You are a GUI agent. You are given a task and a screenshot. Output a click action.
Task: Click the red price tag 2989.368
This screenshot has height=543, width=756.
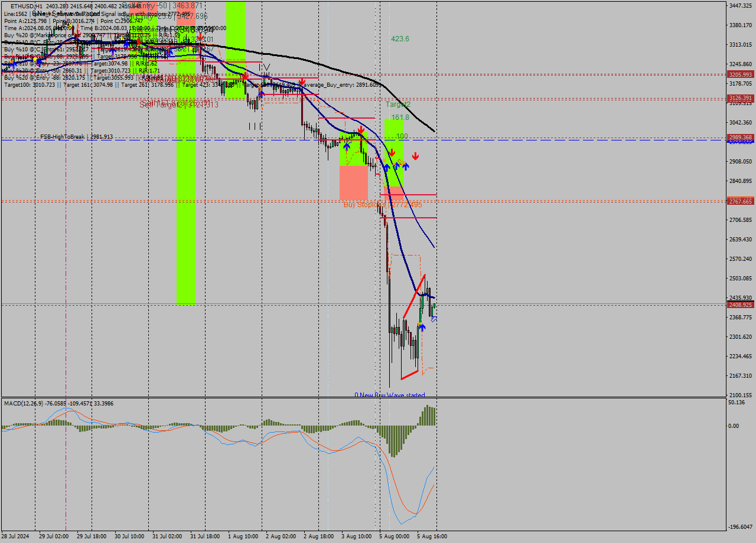click(x=741, y=138)
